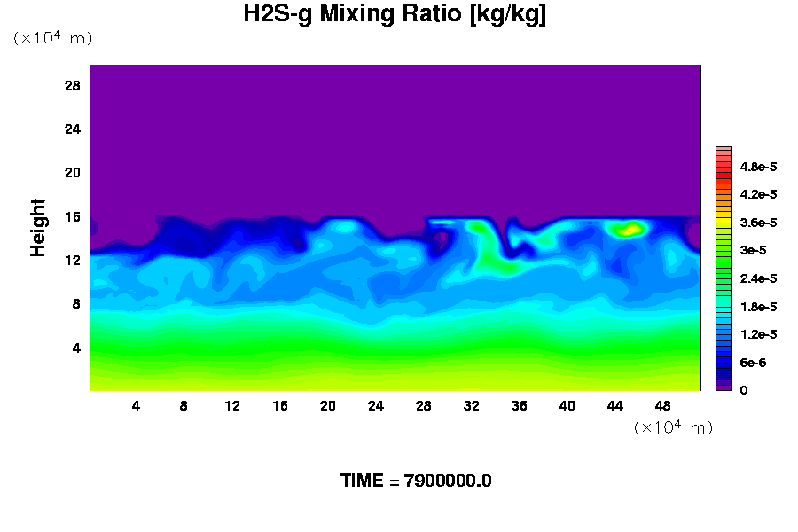Screen dimensions: 798x532
Task: Click the 20 tick on the height axis
Action: click(x=73, y=172)
